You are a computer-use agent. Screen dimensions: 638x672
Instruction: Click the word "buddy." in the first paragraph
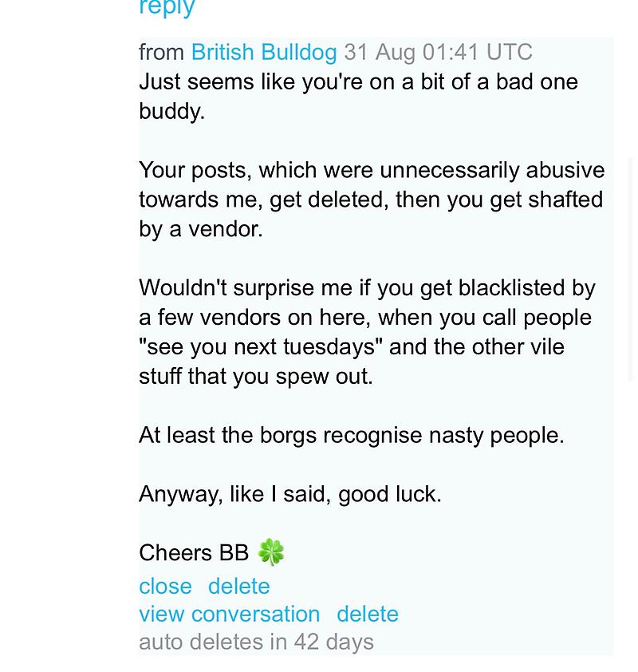click(171, 111)
